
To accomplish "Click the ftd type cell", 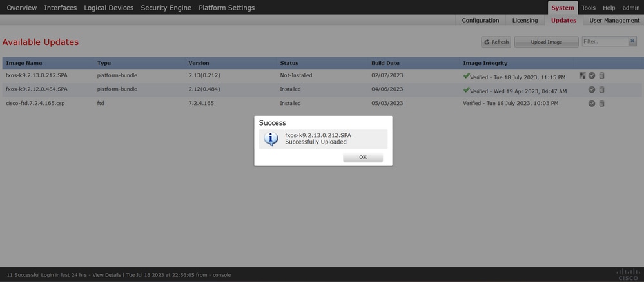I will [x=101, y=104].
